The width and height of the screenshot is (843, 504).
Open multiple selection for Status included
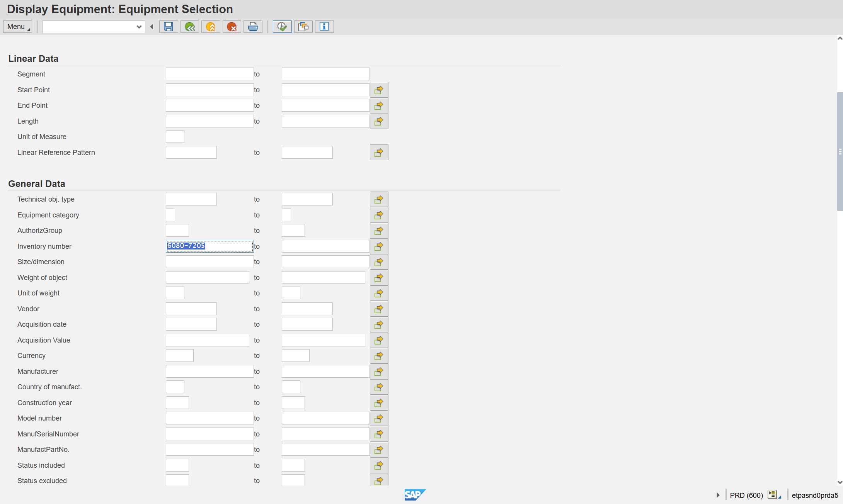pyautogui.click(x=379, y=465)
